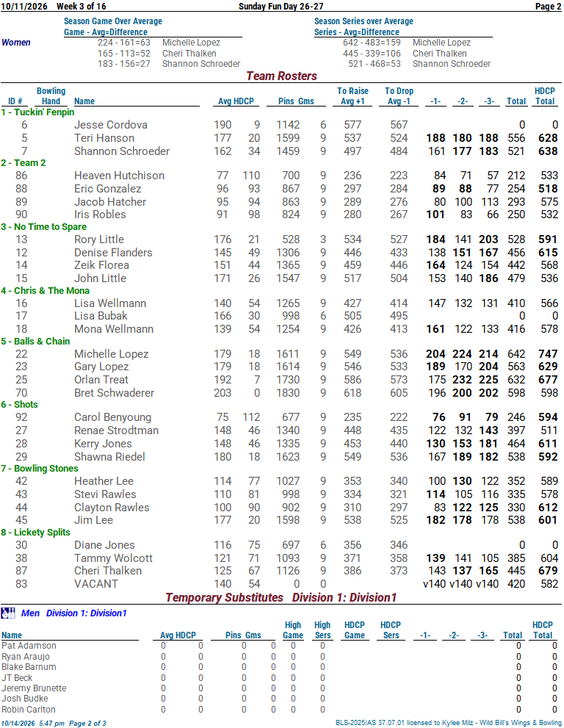The width and height of the screenshot is (564, 728).
Task: Click the 'Bowling Hand' column header
Action: 51,96
